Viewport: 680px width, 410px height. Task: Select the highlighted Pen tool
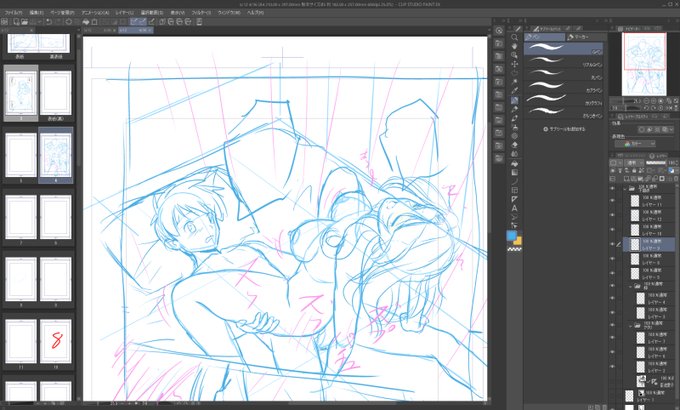click(514, 100)
